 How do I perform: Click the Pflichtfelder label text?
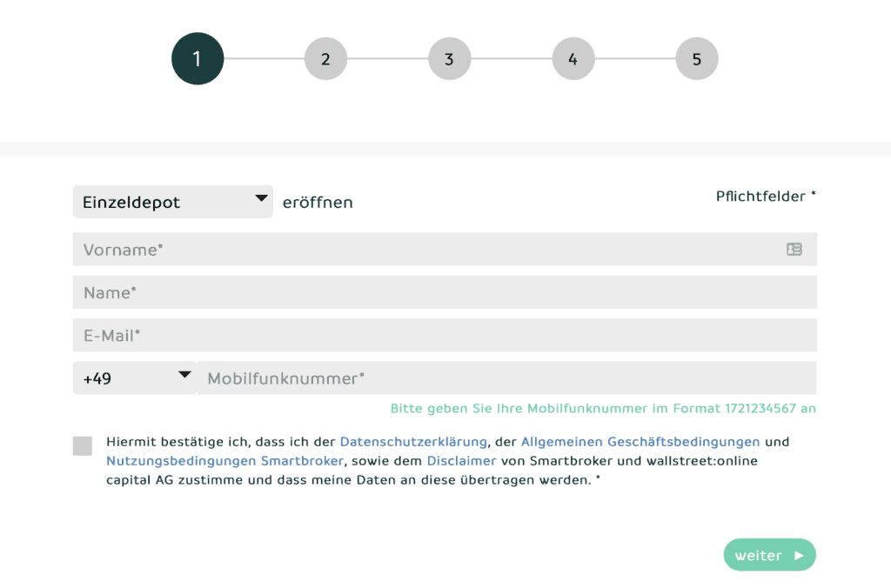coord(766,196)
